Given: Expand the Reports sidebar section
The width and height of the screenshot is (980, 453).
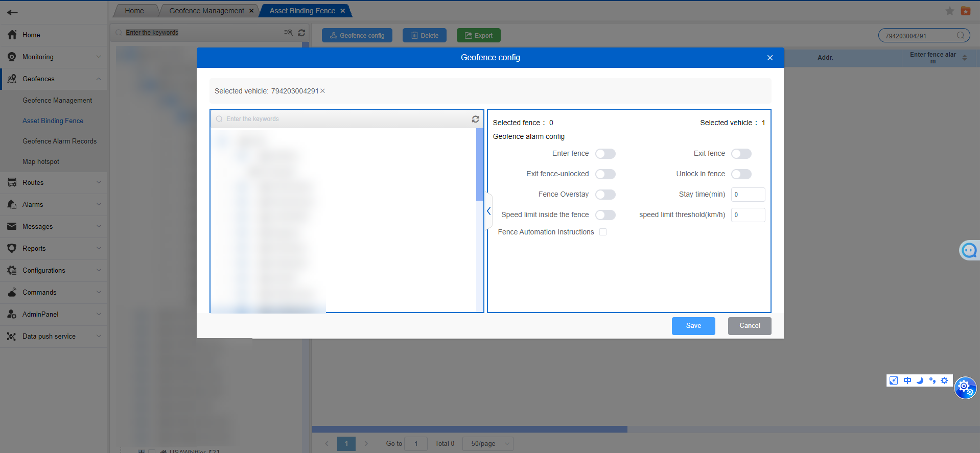Looking at the screenshot, I should pyautogui.click(x=54, y=248).
